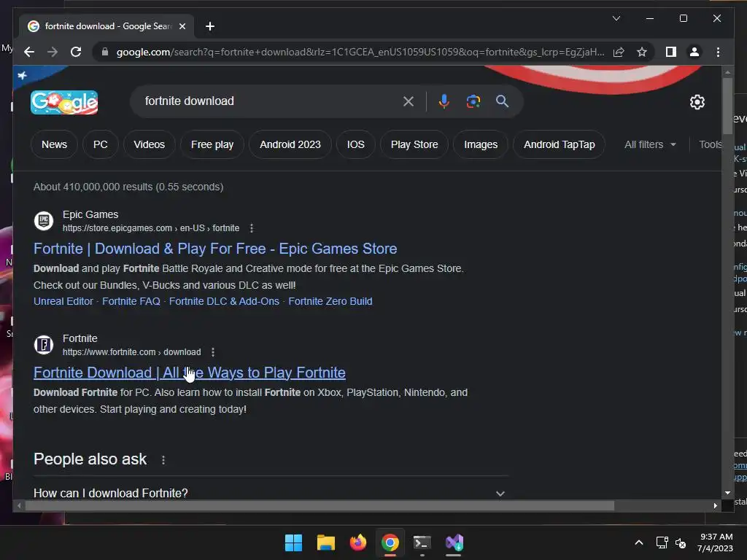The height and width of the screenshot is (560, 747).
Task: Select the Android 2023 filter
Action: pyautogui.click(x=290, y=144)
